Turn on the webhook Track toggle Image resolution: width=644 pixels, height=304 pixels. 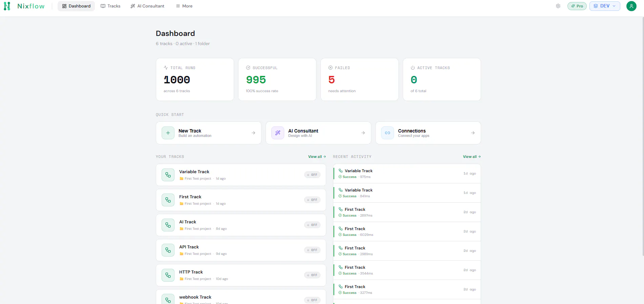[x=312, y=300]
